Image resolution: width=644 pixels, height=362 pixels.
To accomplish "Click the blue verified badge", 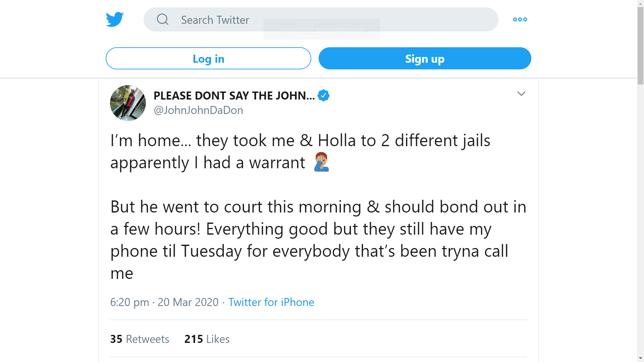I will tap(323, 96).
